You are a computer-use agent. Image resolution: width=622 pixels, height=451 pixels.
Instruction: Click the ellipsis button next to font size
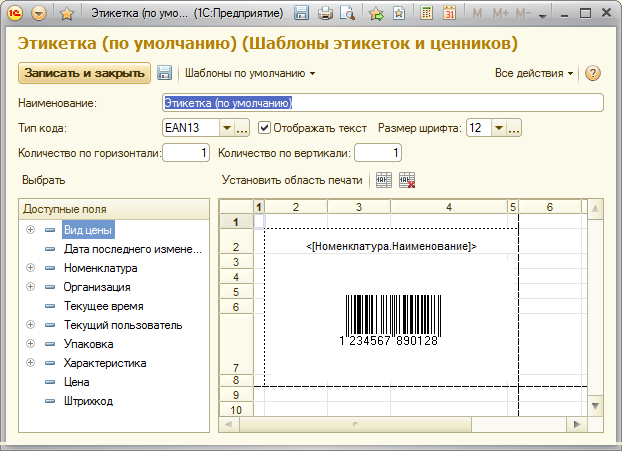click(x=514, y=128)
